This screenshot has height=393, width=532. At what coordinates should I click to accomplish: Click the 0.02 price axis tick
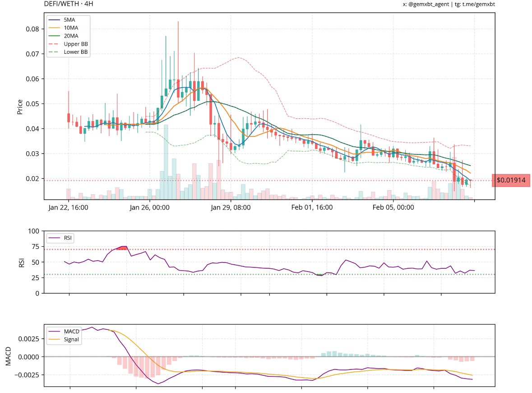[32, 179]
